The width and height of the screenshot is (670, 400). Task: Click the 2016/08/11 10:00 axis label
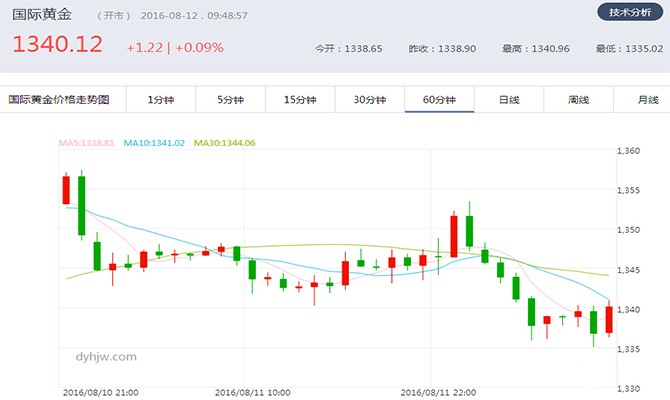tap(253, 393)
